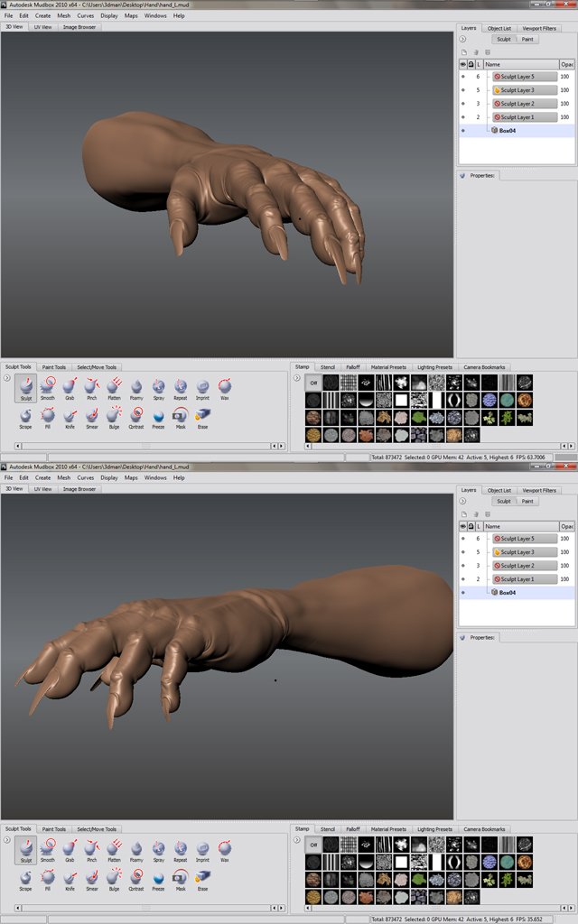The height and width of the screenshot is (924, 578).
Task: Select the Sculpt tool in top window
Action: pos(26,388)
